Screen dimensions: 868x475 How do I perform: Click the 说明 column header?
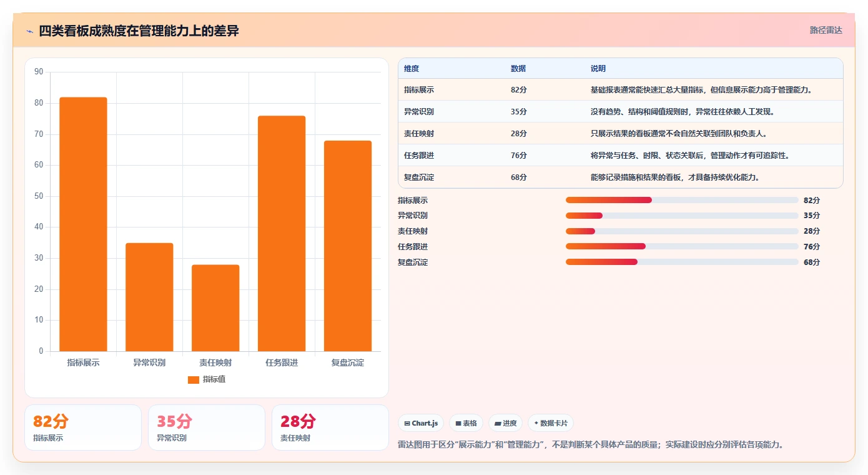tap(598, 69)
